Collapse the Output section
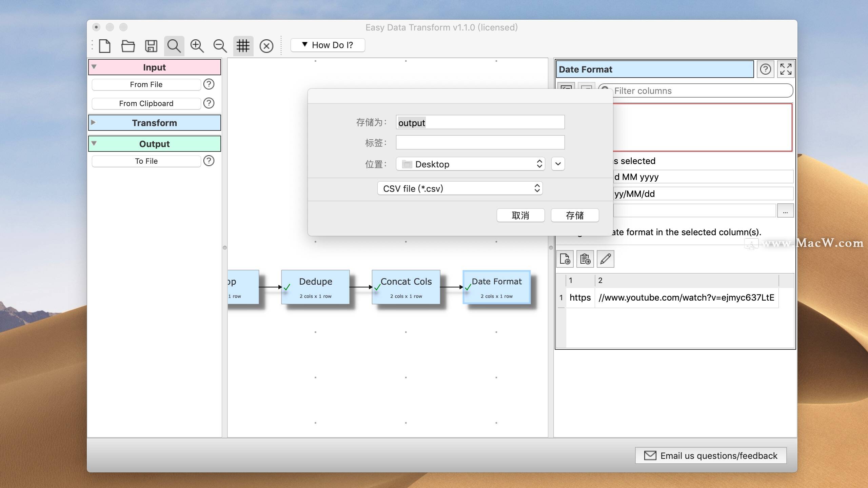The image size is (868, 488). coord(94,143)
